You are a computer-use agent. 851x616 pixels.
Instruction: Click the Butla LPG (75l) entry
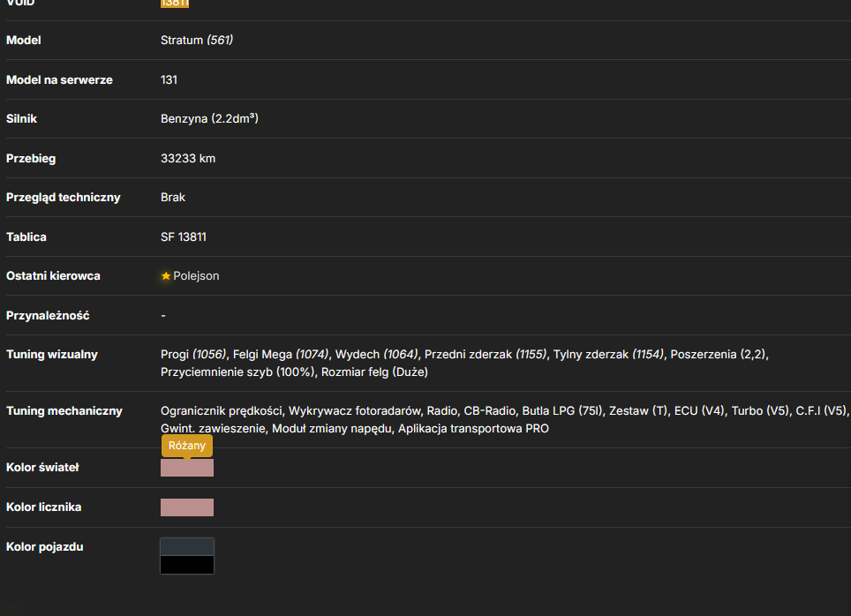pyautogui.click(x=562, y=411)
